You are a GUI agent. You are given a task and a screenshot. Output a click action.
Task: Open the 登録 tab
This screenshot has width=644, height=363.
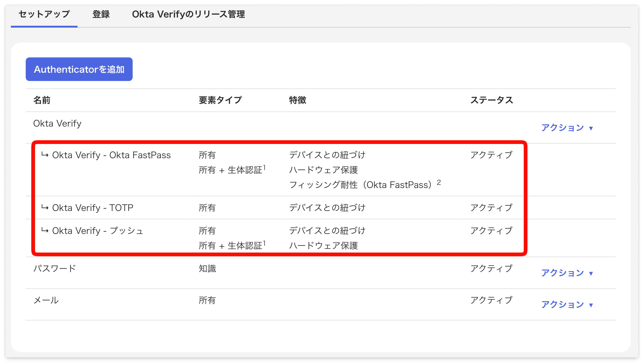(x=101, y=14)
